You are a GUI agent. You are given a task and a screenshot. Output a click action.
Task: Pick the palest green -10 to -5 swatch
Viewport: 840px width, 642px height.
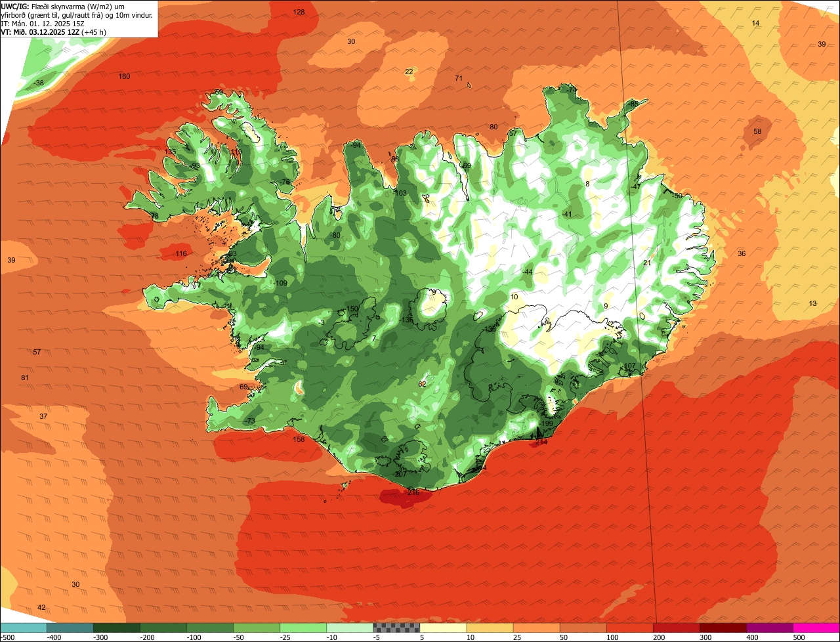[349, 628]
